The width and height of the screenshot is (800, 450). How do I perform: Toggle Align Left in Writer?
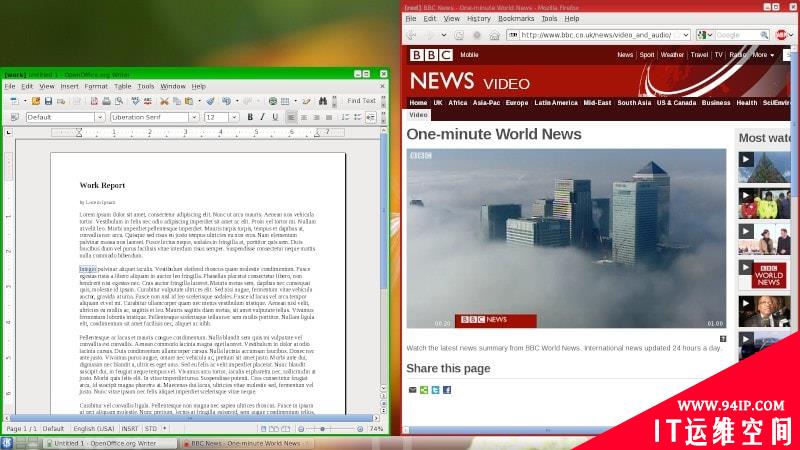click(291, 117)
